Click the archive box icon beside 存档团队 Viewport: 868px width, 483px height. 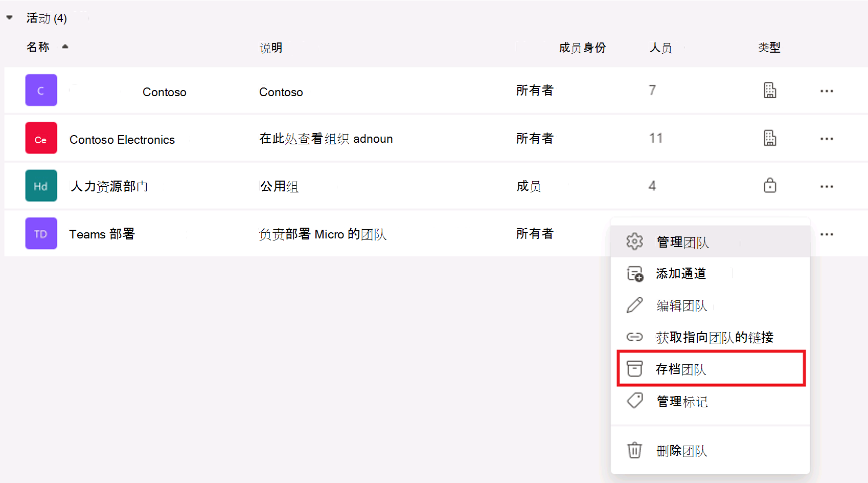point(634,368)
